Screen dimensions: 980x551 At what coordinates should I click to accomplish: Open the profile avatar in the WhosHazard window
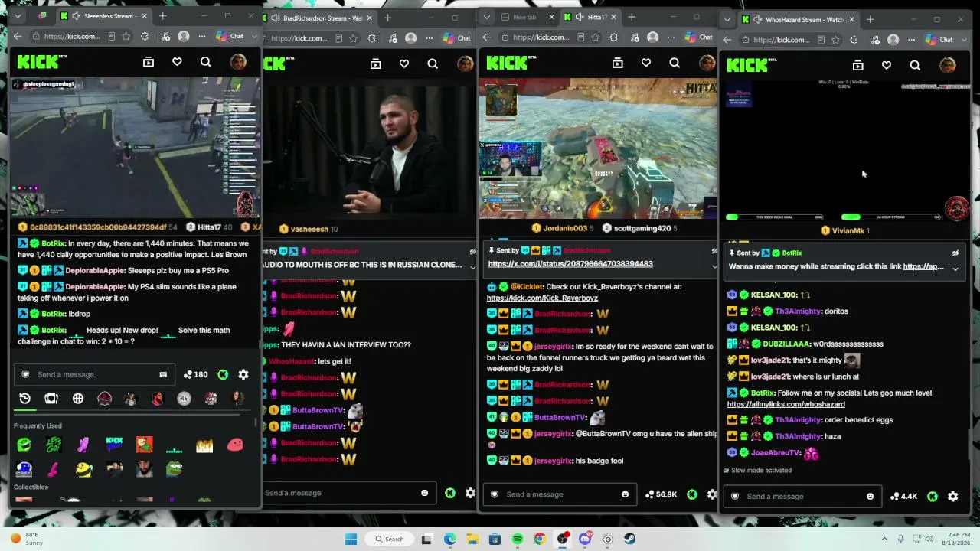[947, 66]
